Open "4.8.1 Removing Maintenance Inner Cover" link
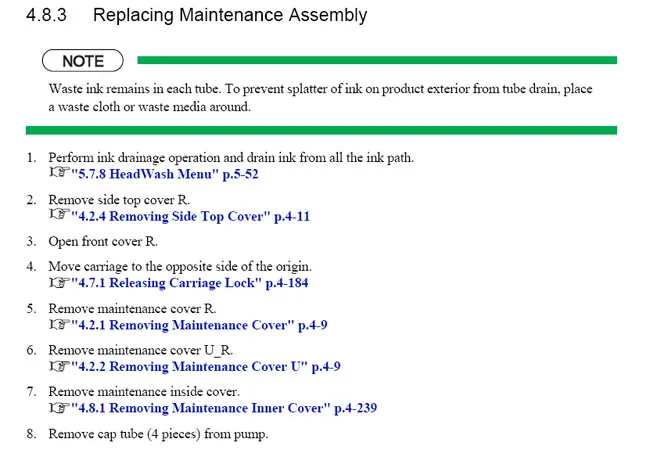650x457 pixels. 224,408
